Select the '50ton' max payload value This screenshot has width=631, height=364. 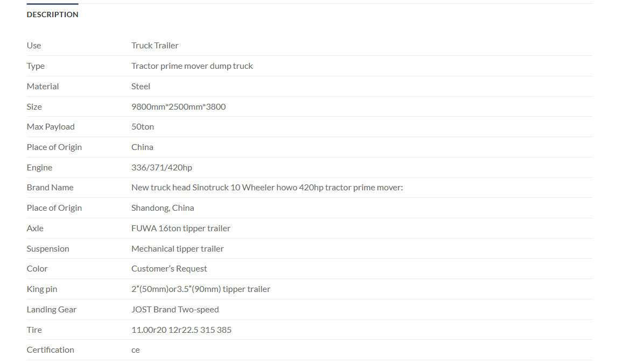(143, 126)
